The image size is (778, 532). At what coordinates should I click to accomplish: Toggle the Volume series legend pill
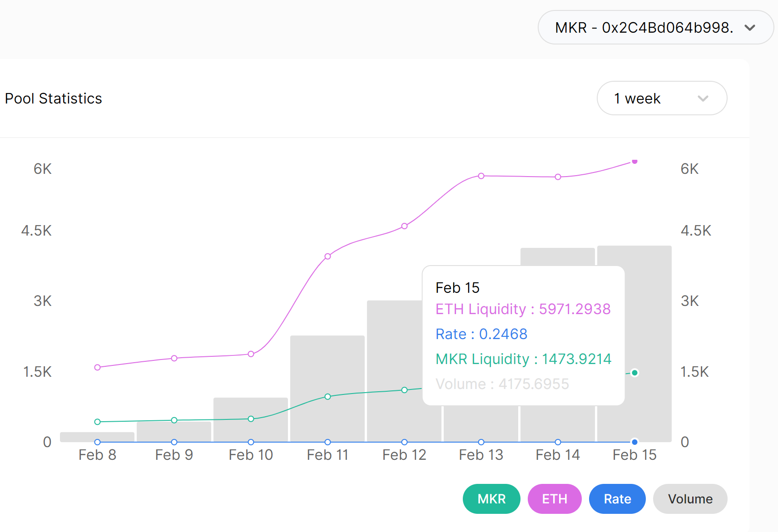point(689,499)
